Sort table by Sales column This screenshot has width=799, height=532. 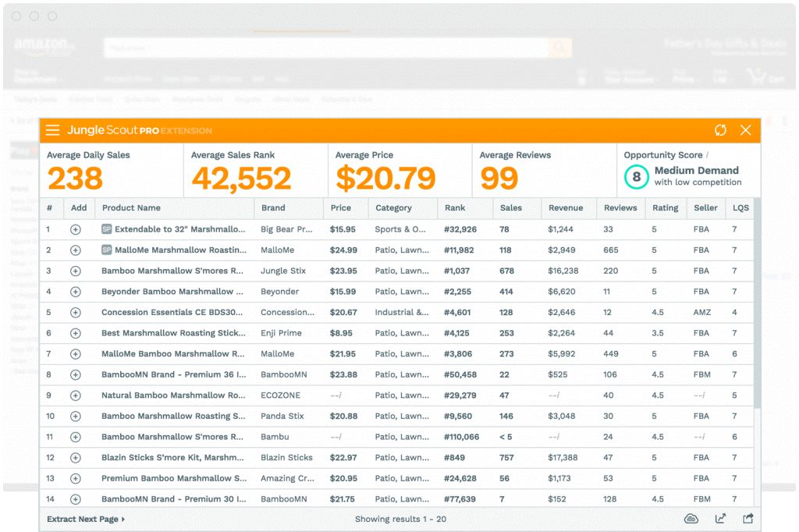click(x=510, y=208)
